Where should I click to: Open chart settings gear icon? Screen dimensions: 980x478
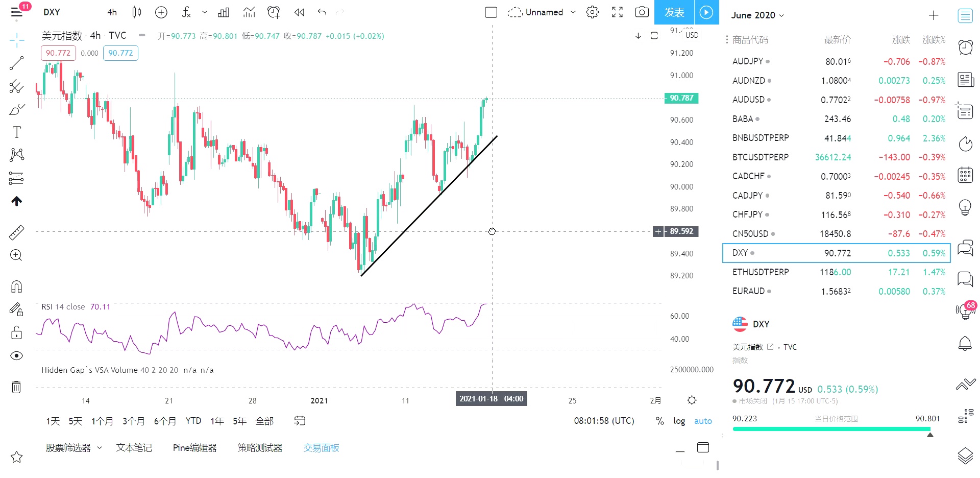[x=592, y=12]
